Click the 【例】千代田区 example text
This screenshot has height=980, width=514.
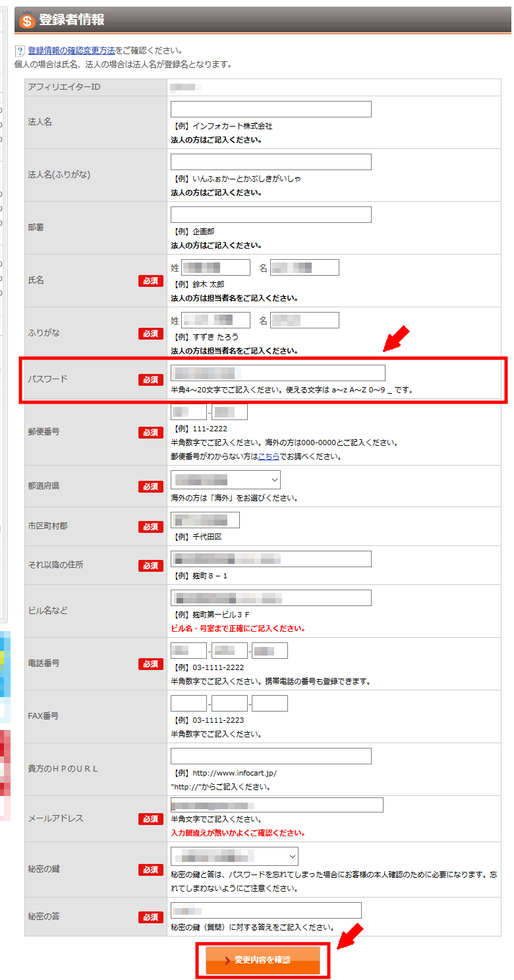[x=196, y=537]
